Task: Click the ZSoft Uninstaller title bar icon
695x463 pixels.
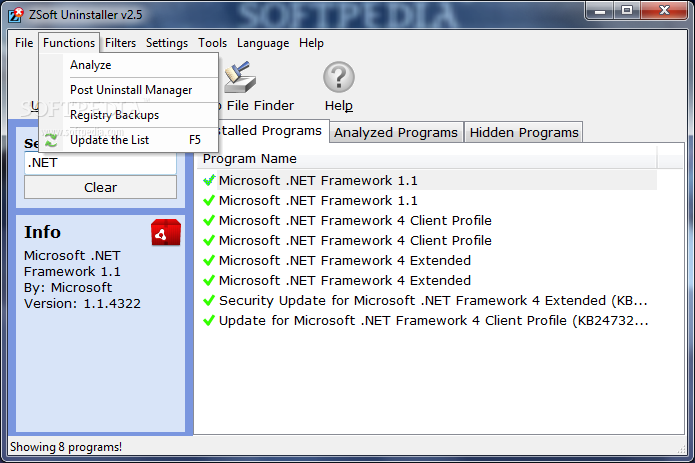Action: tap(16, 14)
